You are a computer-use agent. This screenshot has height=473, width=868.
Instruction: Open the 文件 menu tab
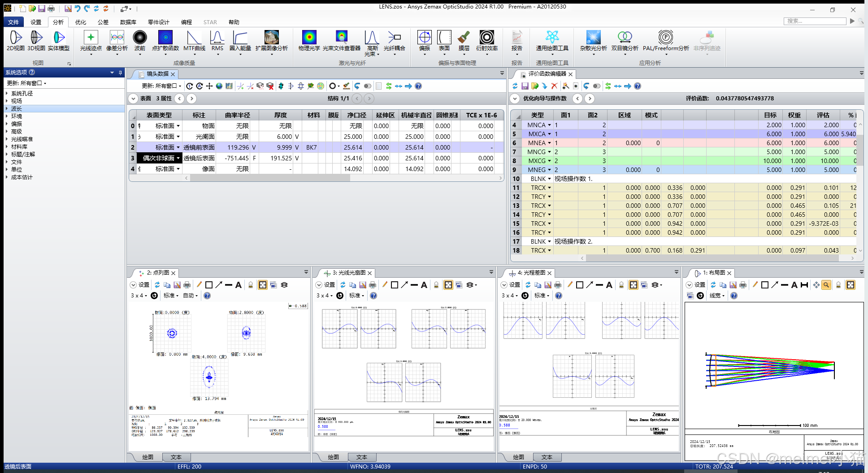[x=13, y=22]
